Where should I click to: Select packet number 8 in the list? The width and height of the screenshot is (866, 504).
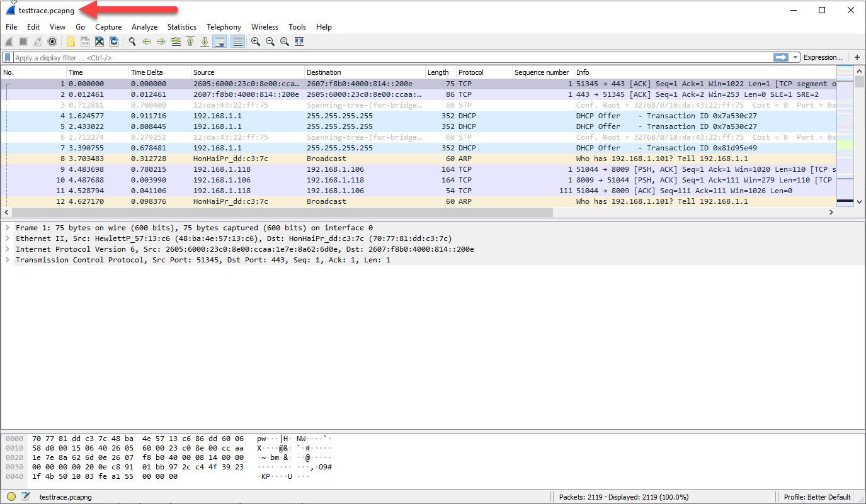point(252,159)
